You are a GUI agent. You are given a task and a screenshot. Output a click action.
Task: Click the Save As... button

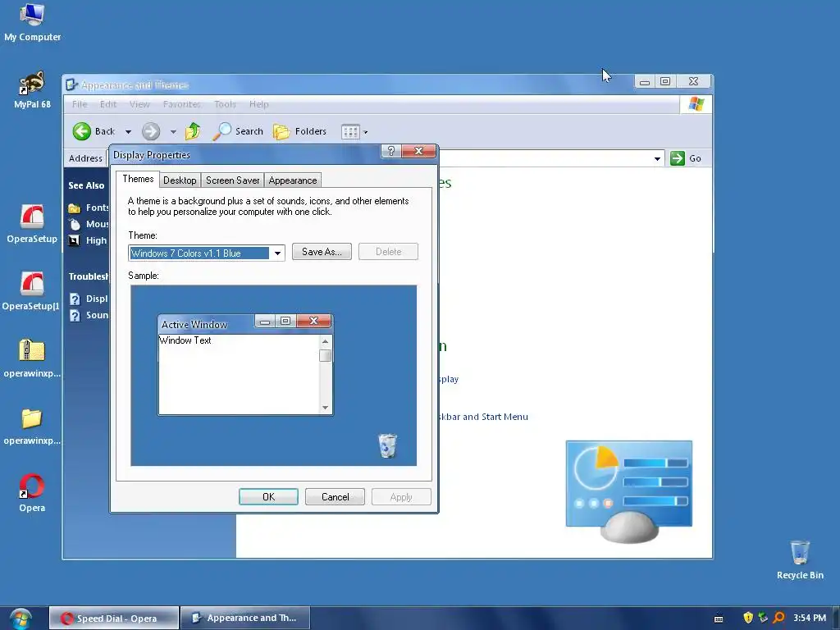[322, 252]
